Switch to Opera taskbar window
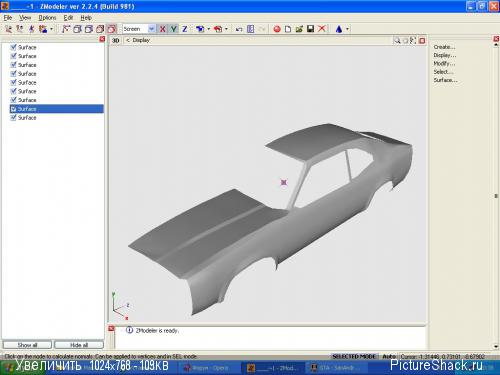Viewport: 500px width, 375px height. pyautogui.click(x=210, y=368)
